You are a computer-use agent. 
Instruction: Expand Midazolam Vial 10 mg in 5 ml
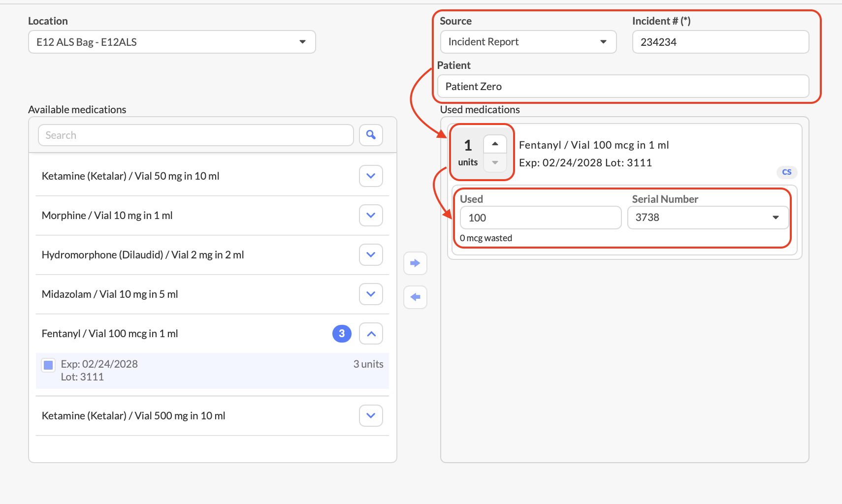coord(371,294)
